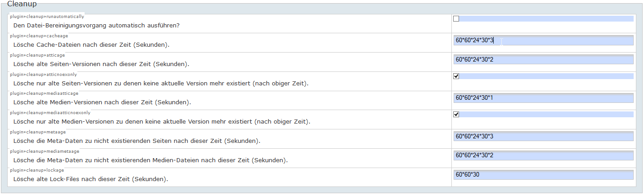The height and width of the screenshot is (195, 644).
Task: Click into the metaage text field
Action: coord(543,136)
